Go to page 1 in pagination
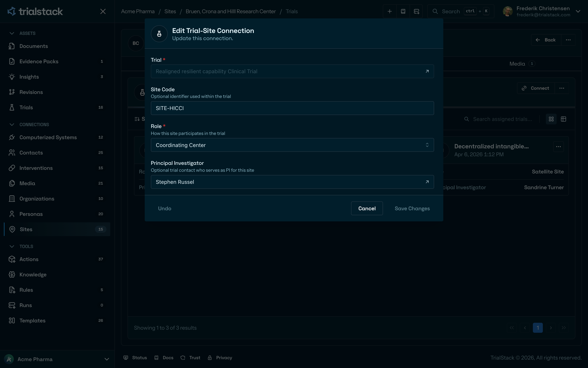This screenshot has width=588, height=368. tap(538, 328)
